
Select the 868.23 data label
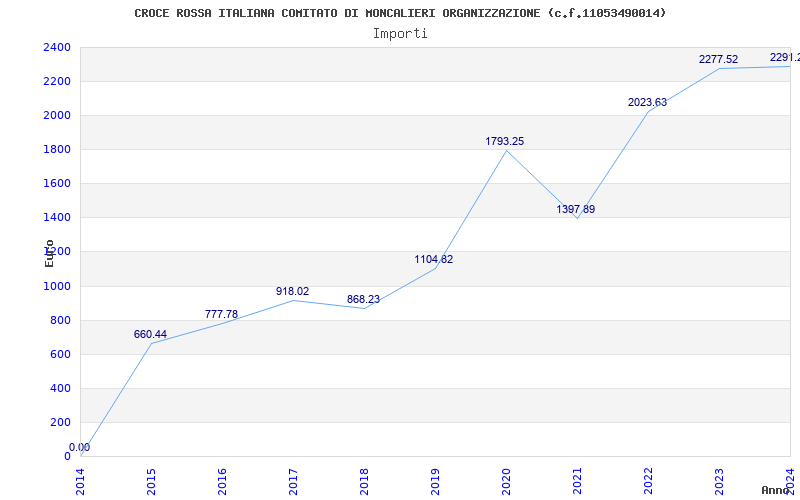pos(363,299)
